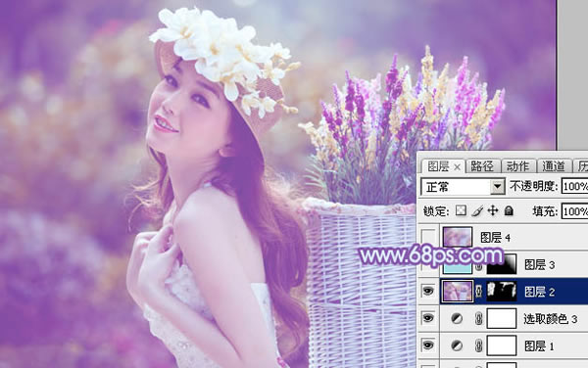Screen dimensions: 588x368
Task: Click the 填充 fill value field
Action: click(x=574, y=211)
